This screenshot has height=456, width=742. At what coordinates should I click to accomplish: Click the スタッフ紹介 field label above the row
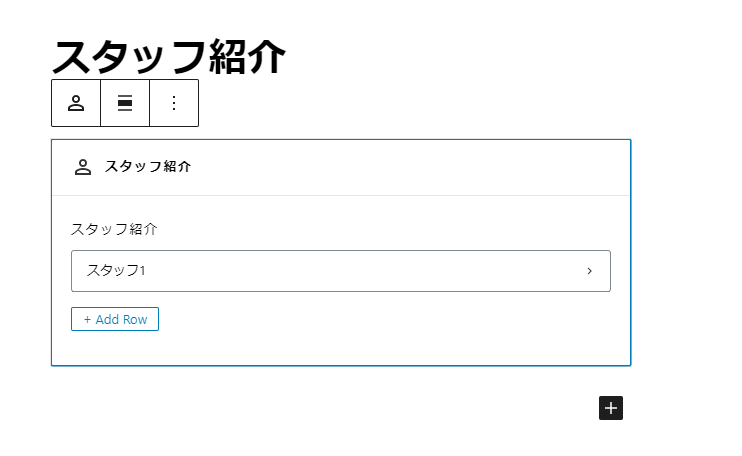pyautogui.click(x=114, y=229)
